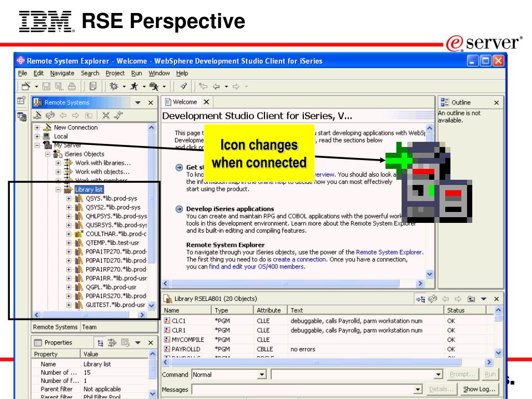Open the New wizard dropdown arrow

click(36, 87)
